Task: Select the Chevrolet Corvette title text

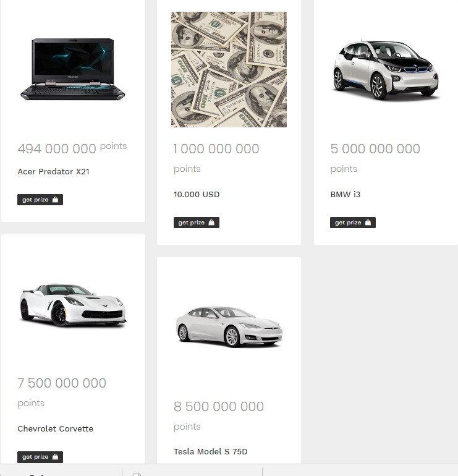Action: [x=55, y=428]
